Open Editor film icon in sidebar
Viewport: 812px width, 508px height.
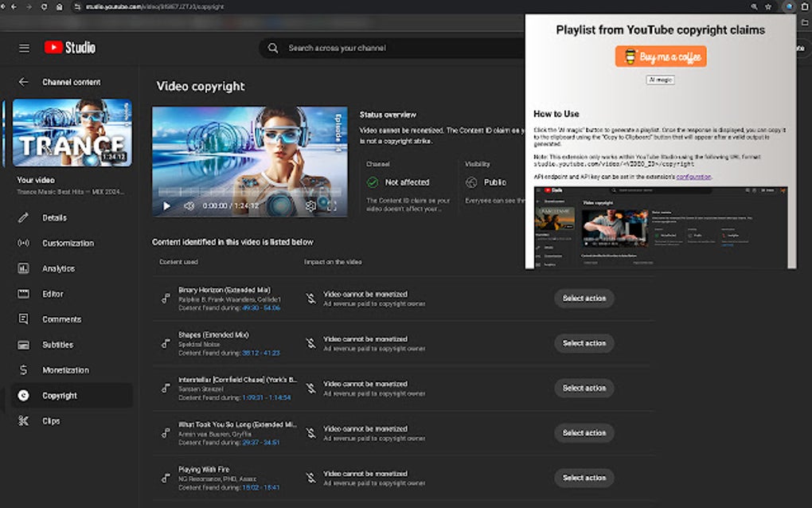pyautogui.click(x=23, y=294)
